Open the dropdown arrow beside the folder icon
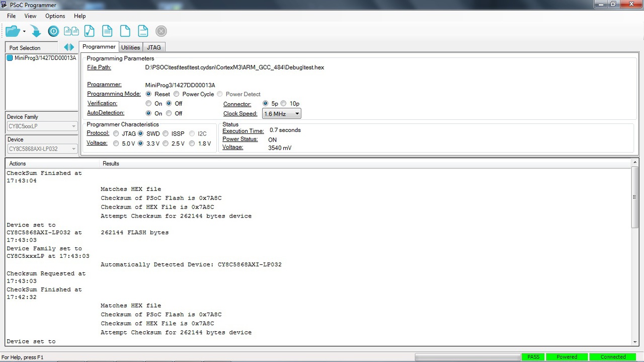This screenshot has width=644, height=362. tap(24, 32)
